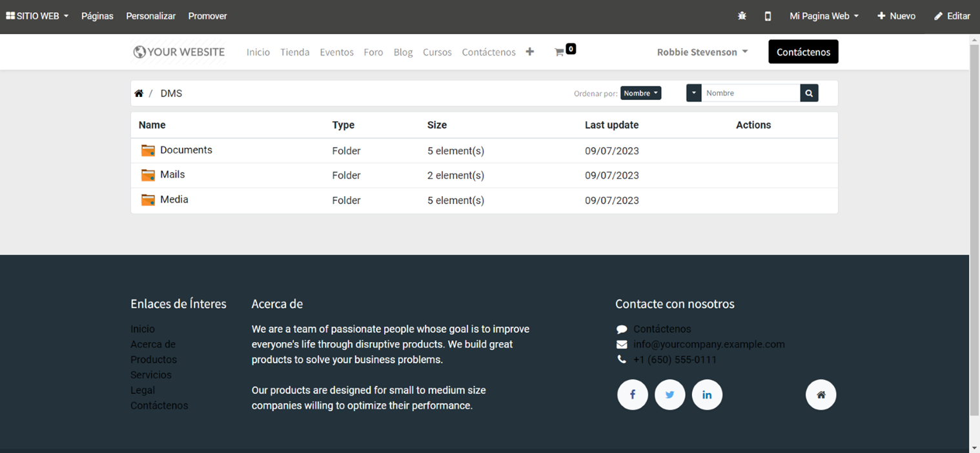Click the magnifier search button
This screenshot has height=453, width=980.
tap(809, 93)
